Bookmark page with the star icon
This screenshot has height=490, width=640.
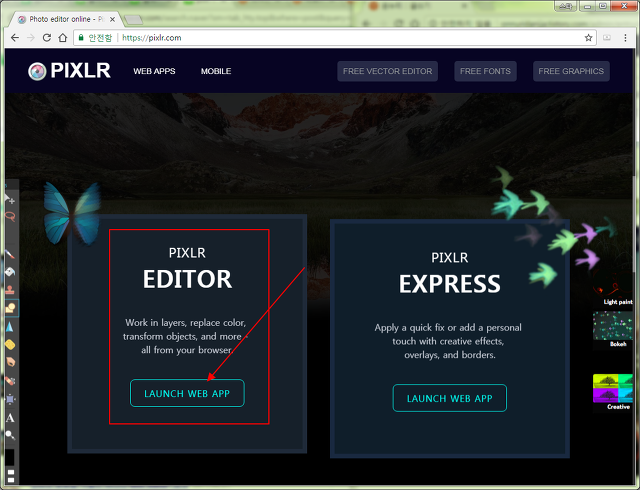[588, 38]
